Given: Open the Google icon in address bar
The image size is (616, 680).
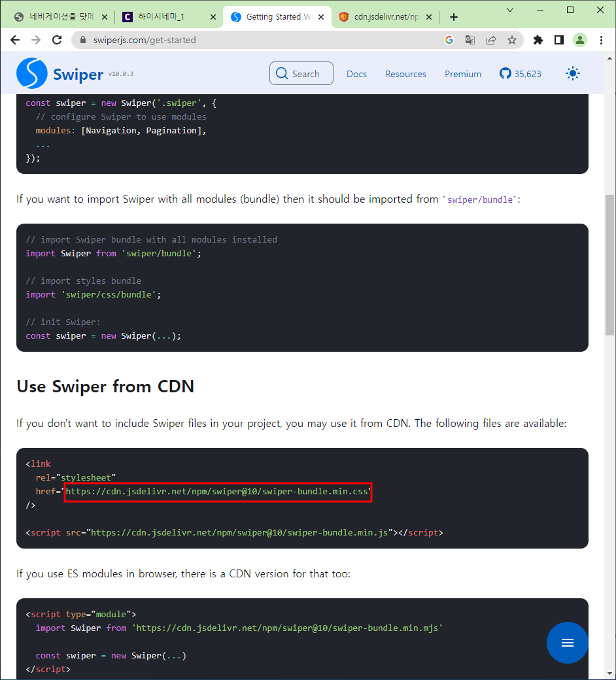Looking at the screenshot, I should pos(449,40).
